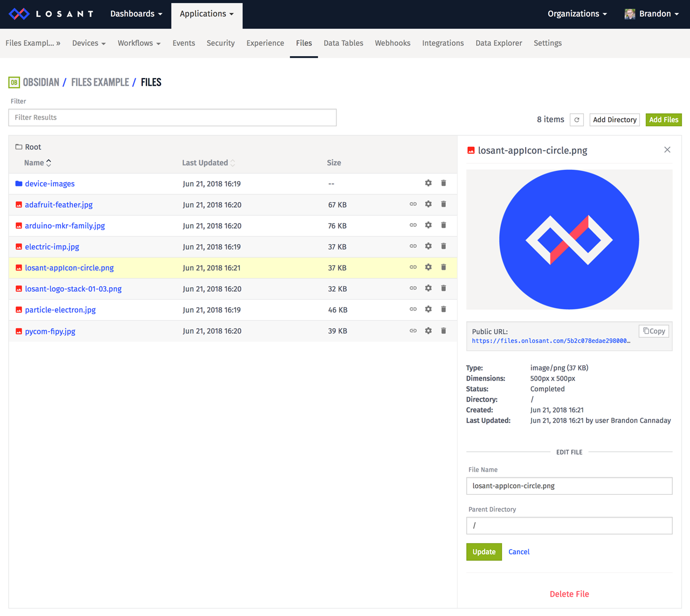Open gear icon for electric-imp.jpg

[x=428, y=246]
